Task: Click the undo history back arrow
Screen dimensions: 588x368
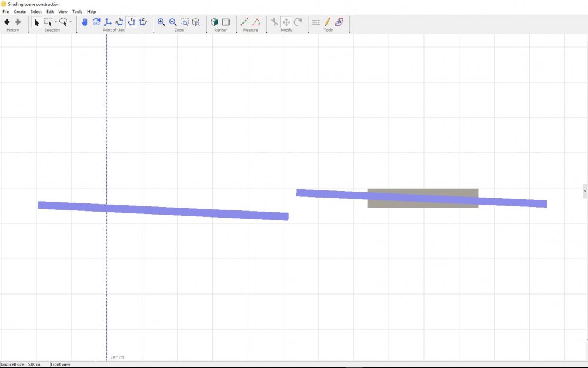Action: [7, 22]
